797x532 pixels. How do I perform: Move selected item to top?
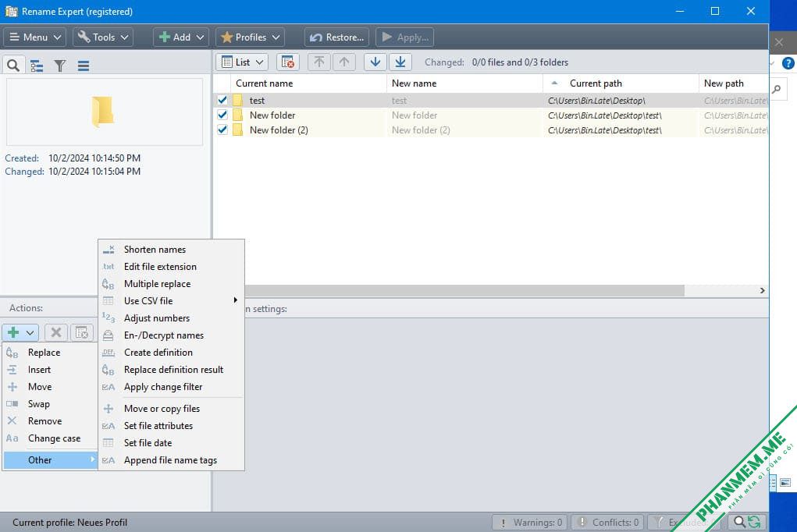pyautogui.click(x=318, y=62)
